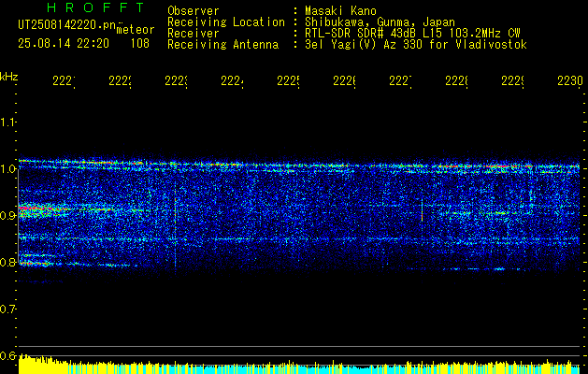
Task: Click the Receiver field label
Action: point(194,34)
